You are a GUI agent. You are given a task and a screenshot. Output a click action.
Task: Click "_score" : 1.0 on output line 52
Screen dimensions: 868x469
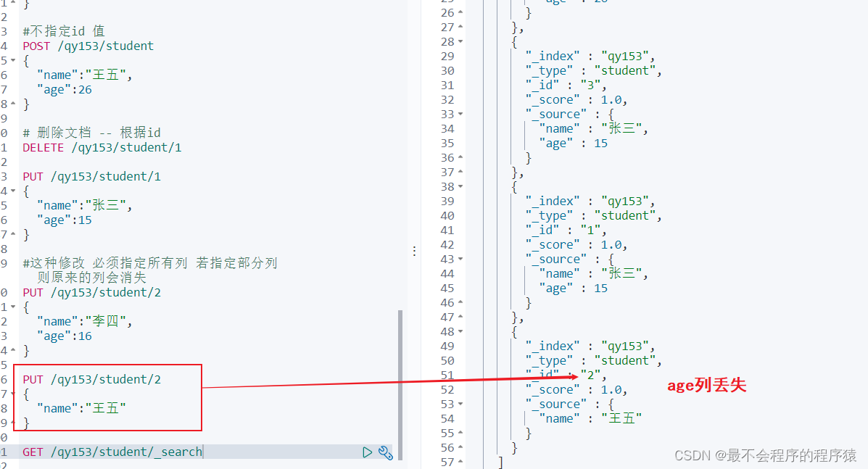pyautogui.click(x=576, y=390)
